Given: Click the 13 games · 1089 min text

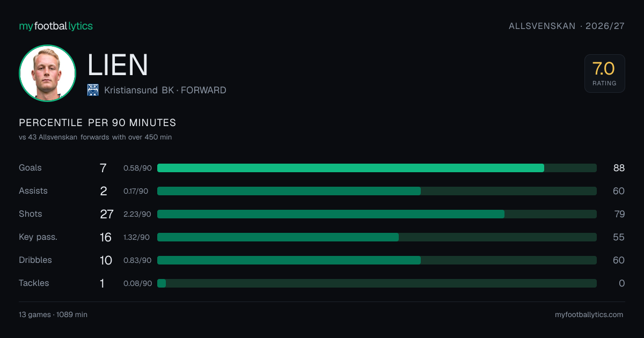Looking at the screenshot, I should tap(53, 315).
